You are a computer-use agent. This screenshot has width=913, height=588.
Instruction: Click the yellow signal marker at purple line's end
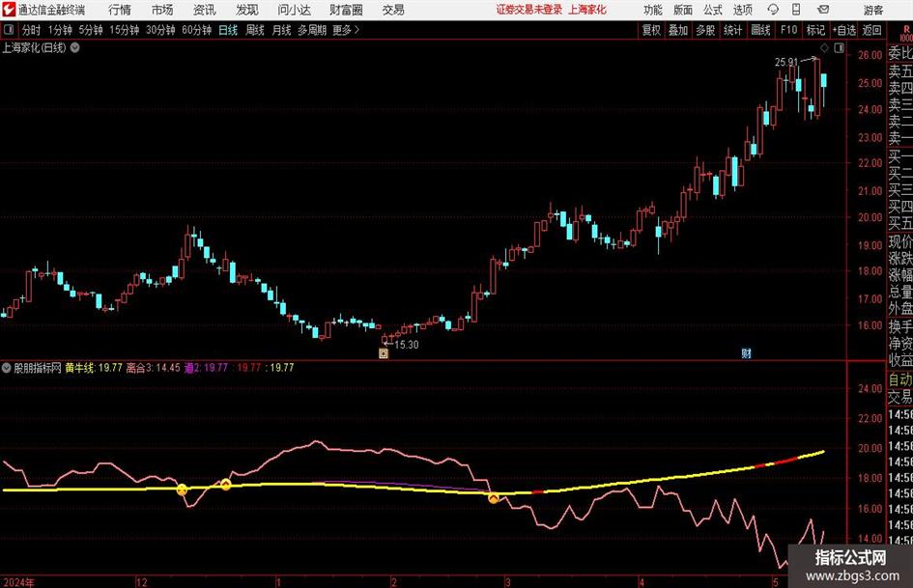[x=493, y=498]
